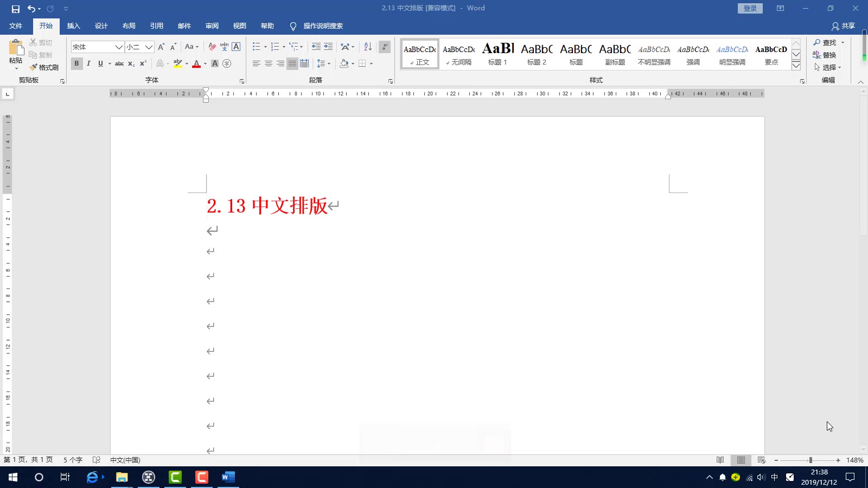Apply character border with the boxed A icon
Viewport: 868px width, 488px height.
(x=236, y=47)
